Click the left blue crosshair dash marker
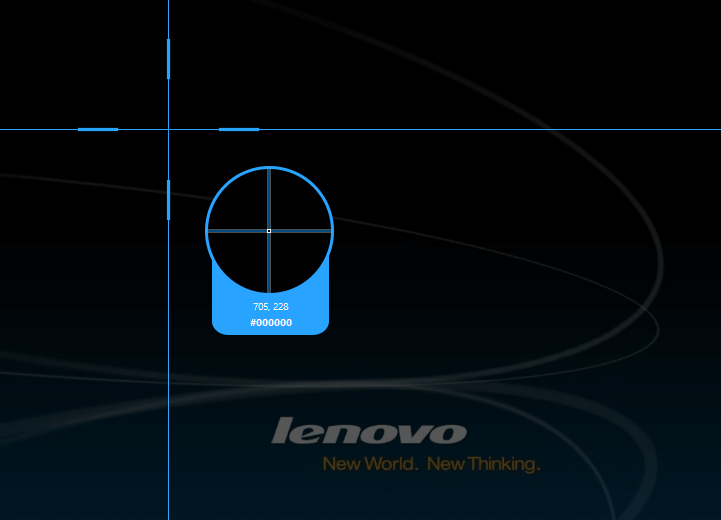721x520 pixels. (x=98, y=129)
